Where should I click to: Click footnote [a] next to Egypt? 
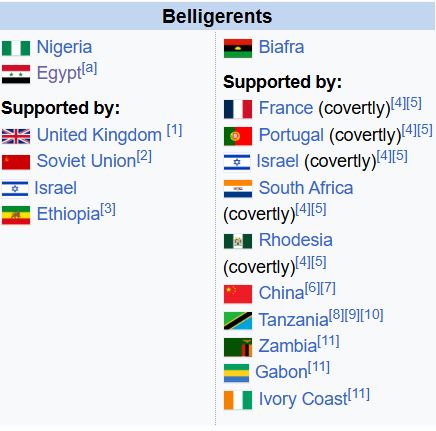pos(89,68)
